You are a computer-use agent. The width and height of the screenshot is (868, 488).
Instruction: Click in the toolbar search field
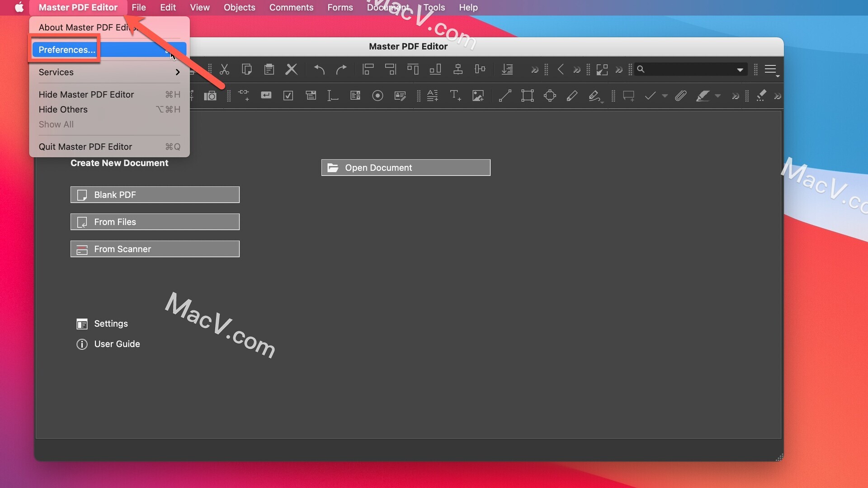pos(691,69)
